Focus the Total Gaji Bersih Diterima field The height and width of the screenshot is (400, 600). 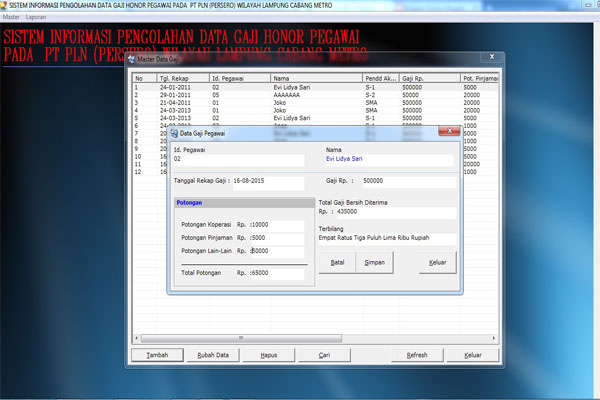(x=396, y=212)
